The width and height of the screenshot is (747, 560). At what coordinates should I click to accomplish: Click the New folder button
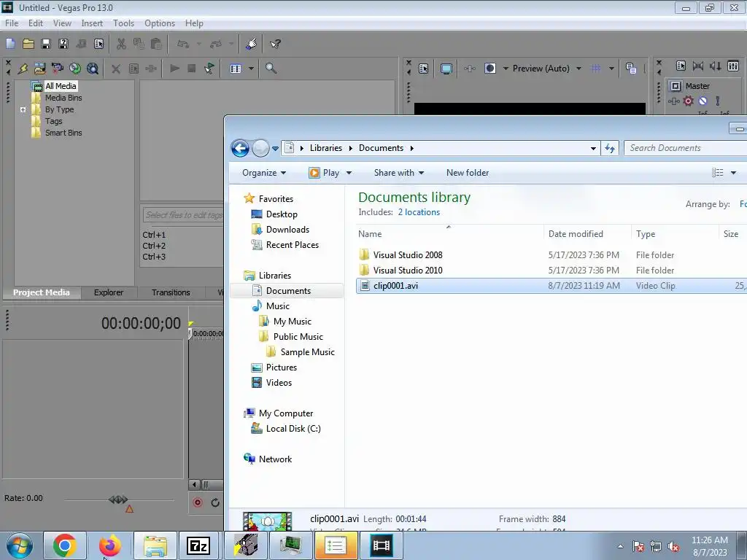tap(468, 173)
